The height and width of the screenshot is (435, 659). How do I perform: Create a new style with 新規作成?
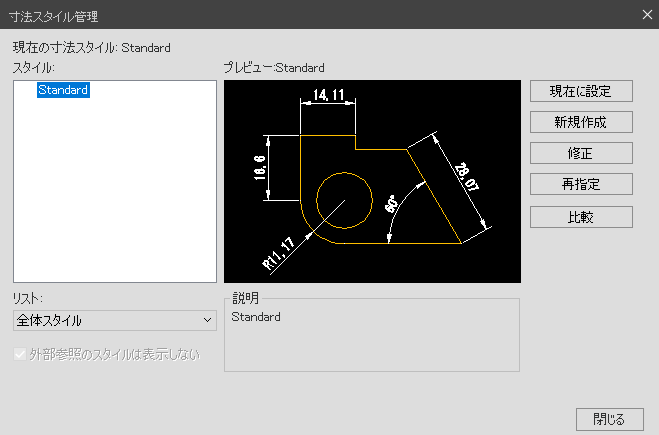(x=581, y=122)
